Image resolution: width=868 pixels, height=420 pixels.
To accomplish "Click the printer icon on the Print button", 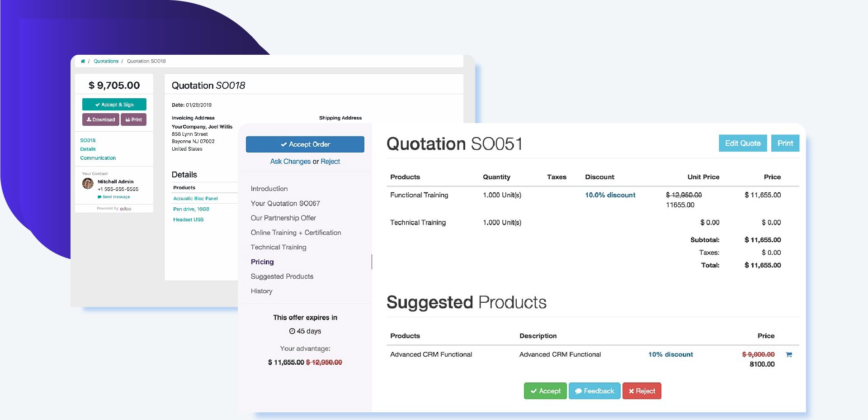I will (x=127, y=119).
